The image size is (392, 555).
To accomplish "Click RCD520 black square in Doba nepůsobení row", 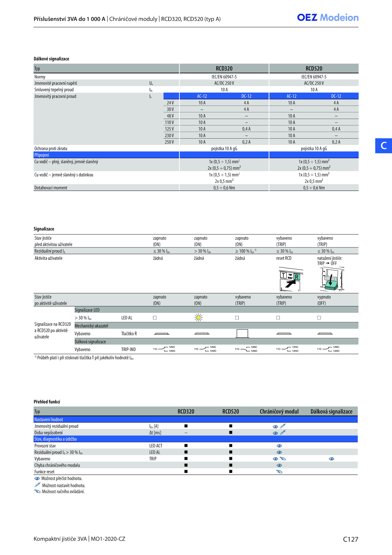I will (231, 432).
